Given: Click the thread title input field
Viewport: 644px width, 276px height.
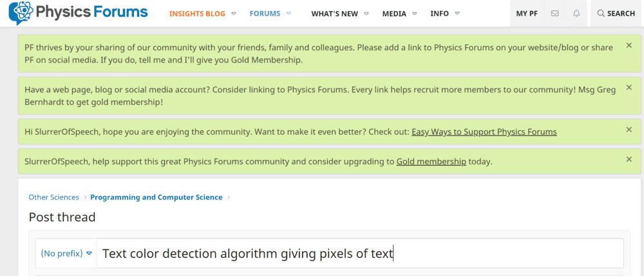Looking at the screenshot, I should point(359,253).
